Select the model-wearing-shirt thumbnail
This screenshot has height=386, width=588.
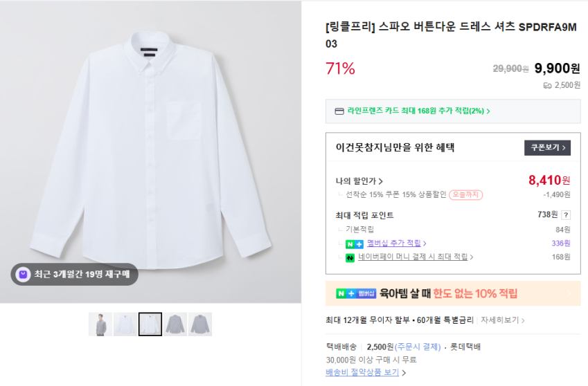[100, 324]
